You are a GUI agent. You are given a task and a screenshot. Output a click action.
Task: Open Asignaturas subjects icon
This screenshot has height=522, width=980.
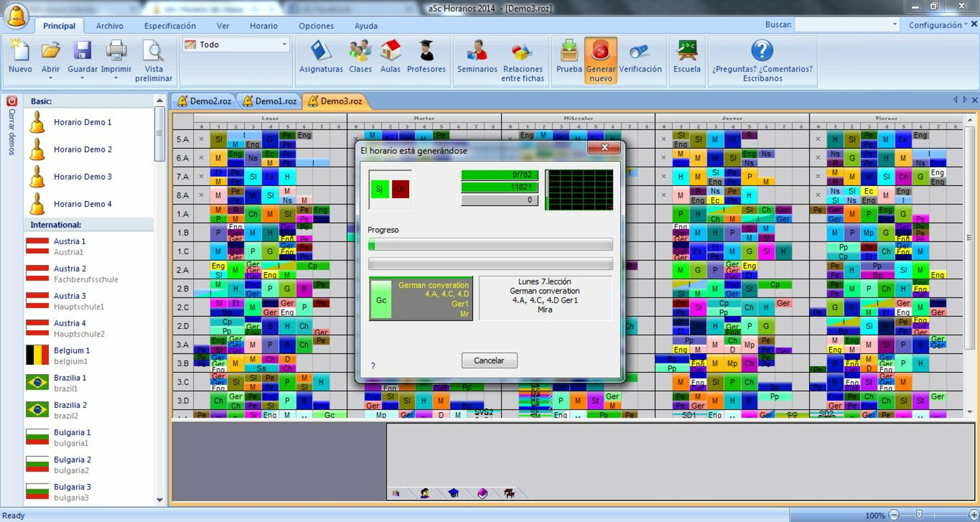click(x=321, y=51)
